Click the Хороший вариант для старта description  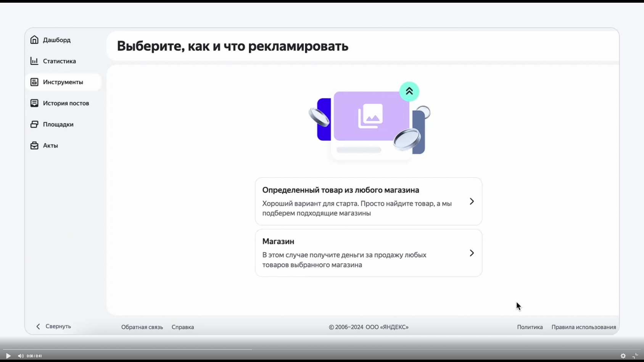[357, 208]
